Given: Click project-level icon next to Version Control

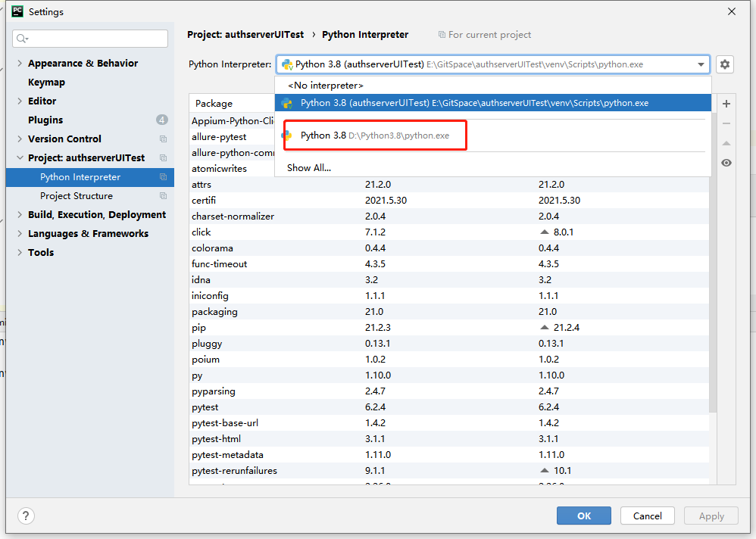Looking at the screenshot, I should click(163, 139).
